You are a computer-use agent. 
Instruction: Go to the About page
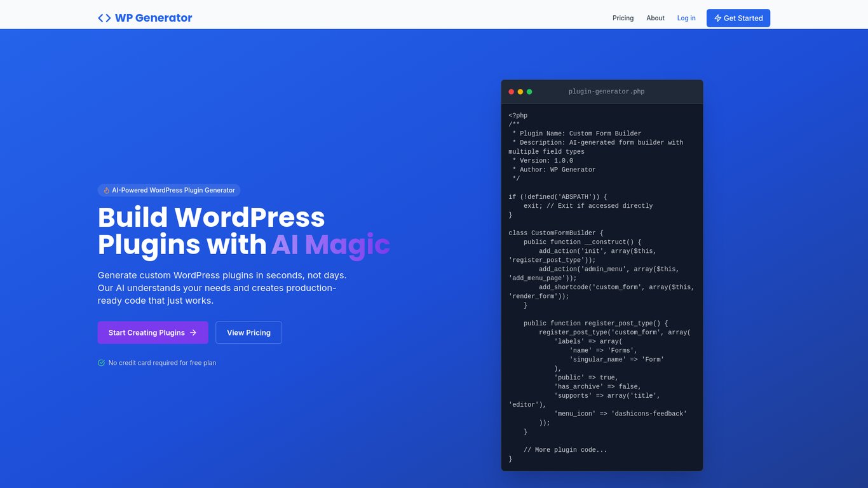655,18
